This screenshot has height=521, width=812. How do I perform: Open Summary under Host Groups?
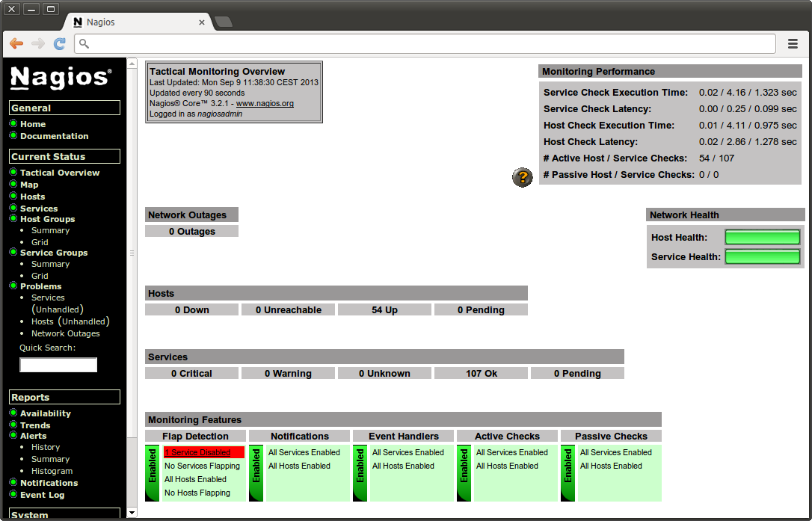(50, 230)
